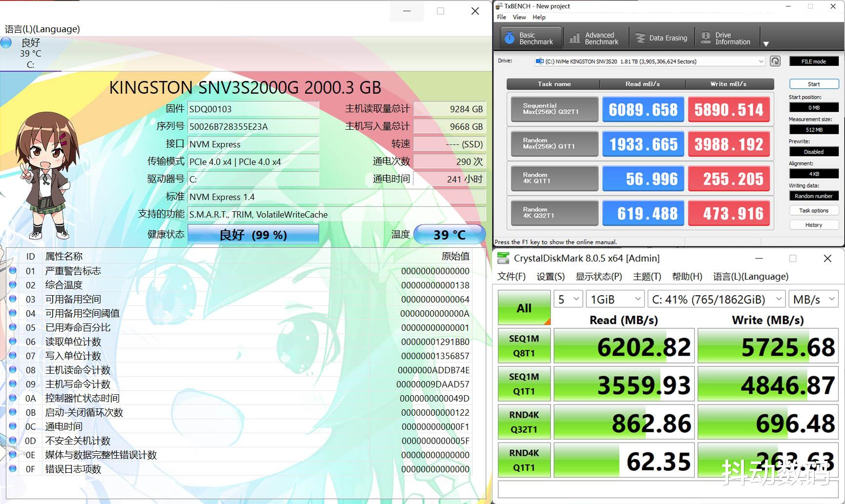Image resolution: width=845 pixels, height=504 pixels.
Task: Click the Writing data value Random number
Action: click(814, 196)
